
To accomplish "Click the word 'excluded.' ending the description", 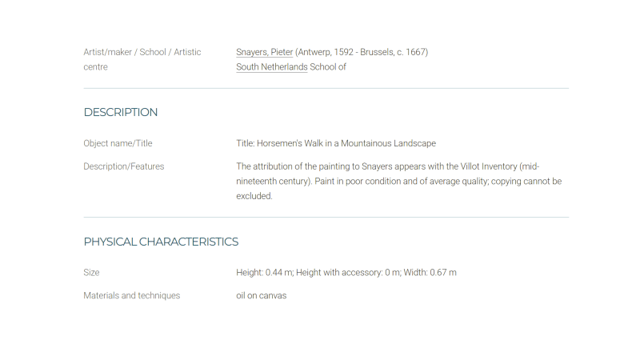I will (254, 196).
